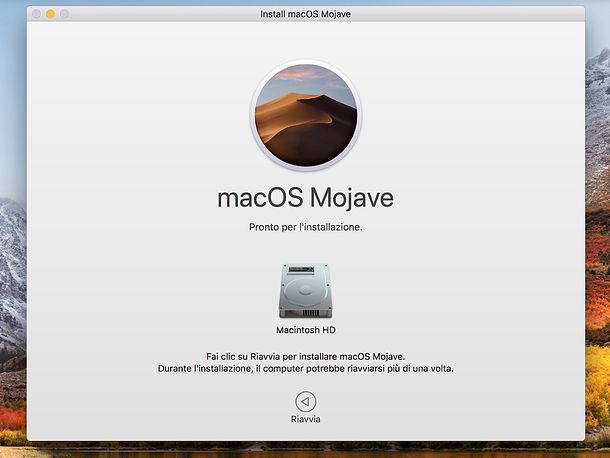Click the Riavvia button label
This screenshot has height=458, width=610.
[305, 419]
